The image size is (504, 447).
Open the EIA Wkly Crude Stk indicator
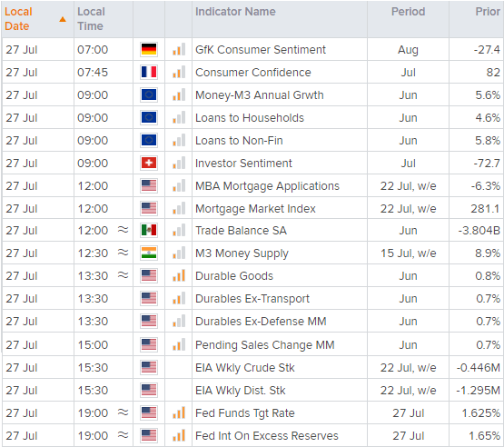pyautogui.click(x=244, y=368)
